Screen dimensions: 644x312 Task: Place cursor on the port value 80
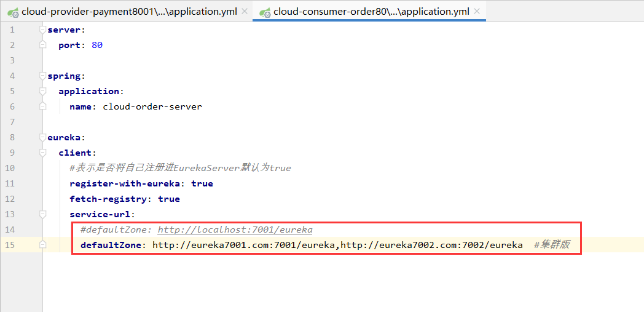click(96, 45)
